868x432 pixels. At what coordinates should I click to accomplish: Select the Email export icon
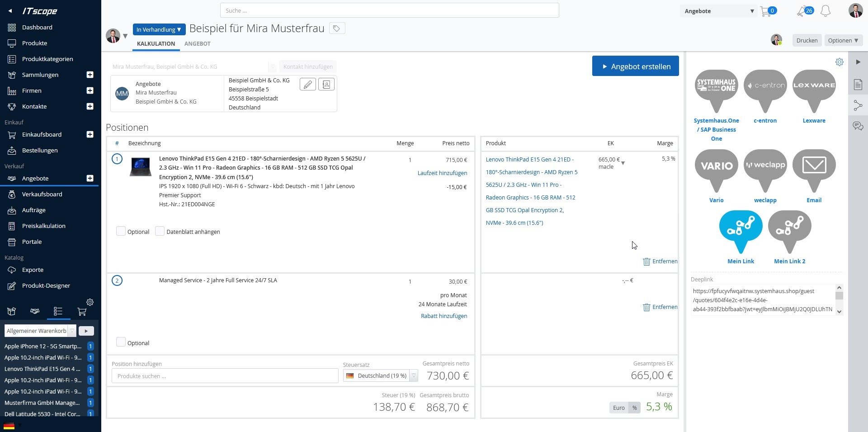tap(814, 170)
